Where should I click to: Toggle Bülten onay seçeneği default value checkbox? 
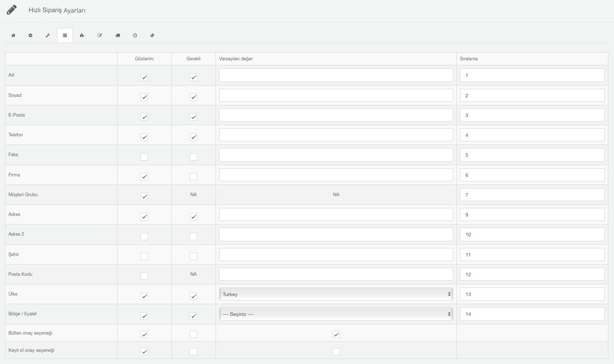(x=336, y=334)
